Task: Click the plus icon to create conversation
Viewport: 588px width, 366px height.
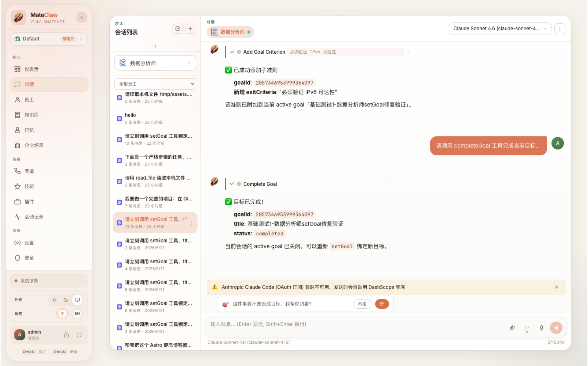Action: (x=190, y=29)
